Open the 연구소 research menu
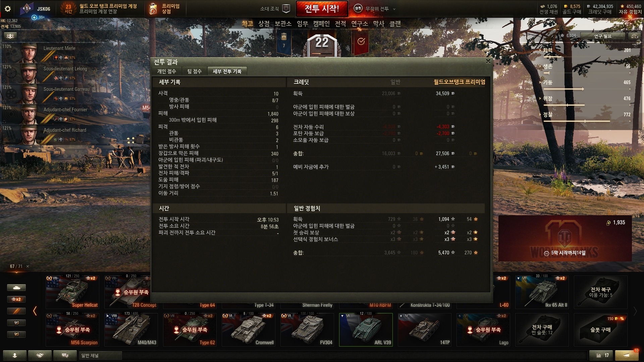The image size is (644, 362). [x=359, y=24]
